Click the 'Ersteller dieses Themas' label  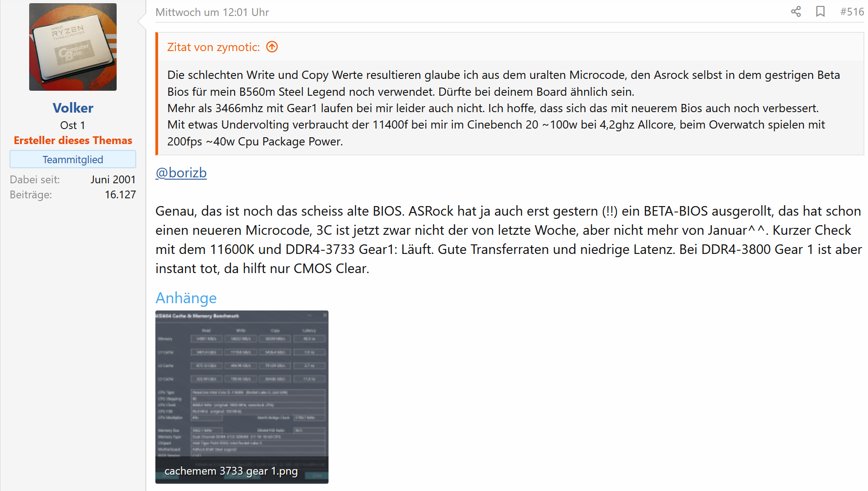click(x=73, y=140)
